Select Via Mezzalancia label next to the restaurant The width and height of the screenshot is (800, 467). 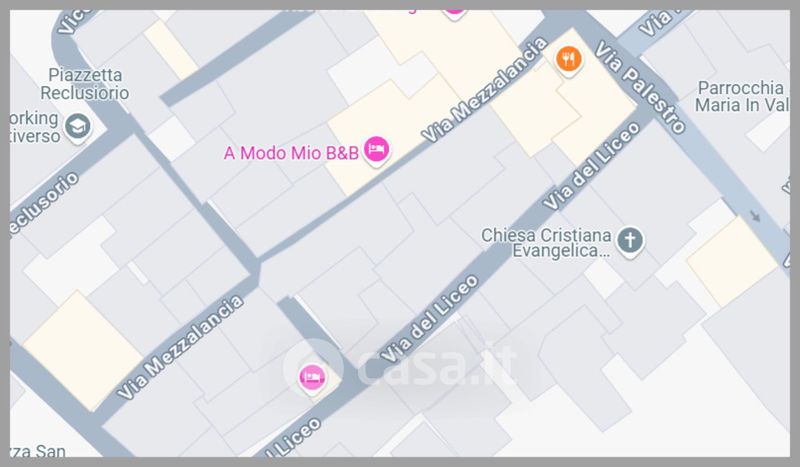[484, 89]
